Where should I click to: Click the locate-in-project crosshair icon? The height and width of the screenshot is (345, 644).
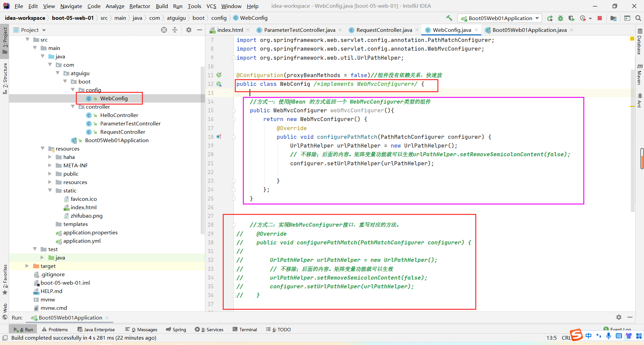164,30
